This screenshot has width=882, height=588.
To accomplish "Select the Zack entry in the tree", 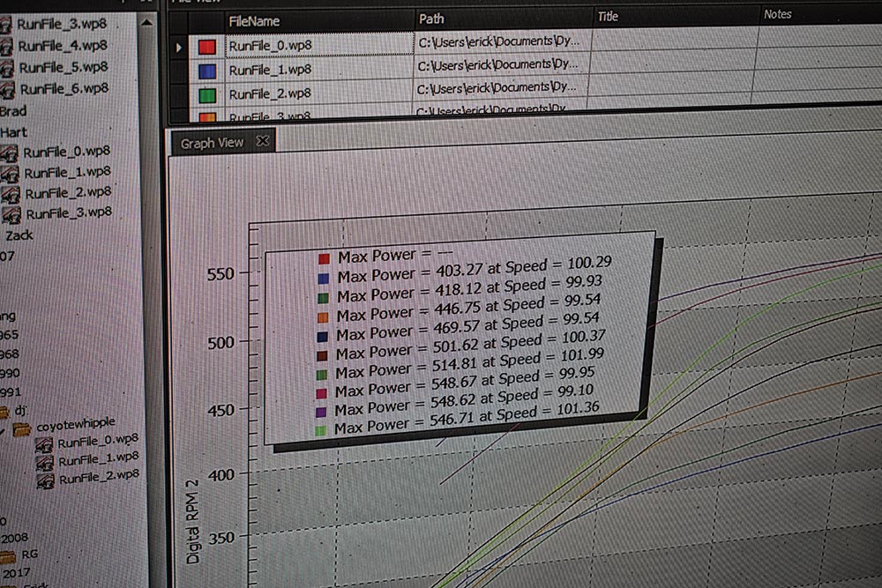I will click(19, 235).
